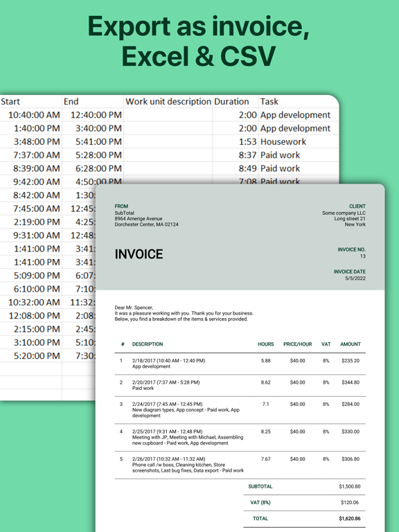Select the amount "$306.80"

click(351, 459)
